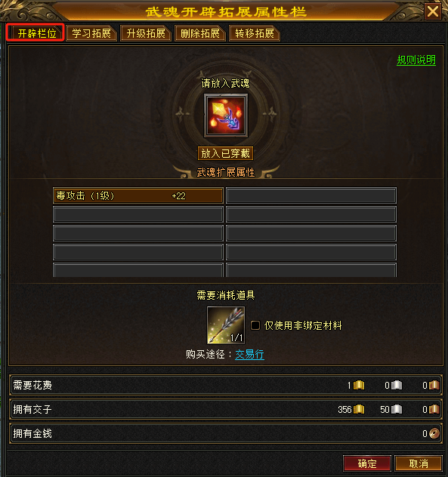Click the copper coin icon in 拥有金钱 row
Image resolution: width=448 pixels, height=477 pixels.
click(434, 433)
